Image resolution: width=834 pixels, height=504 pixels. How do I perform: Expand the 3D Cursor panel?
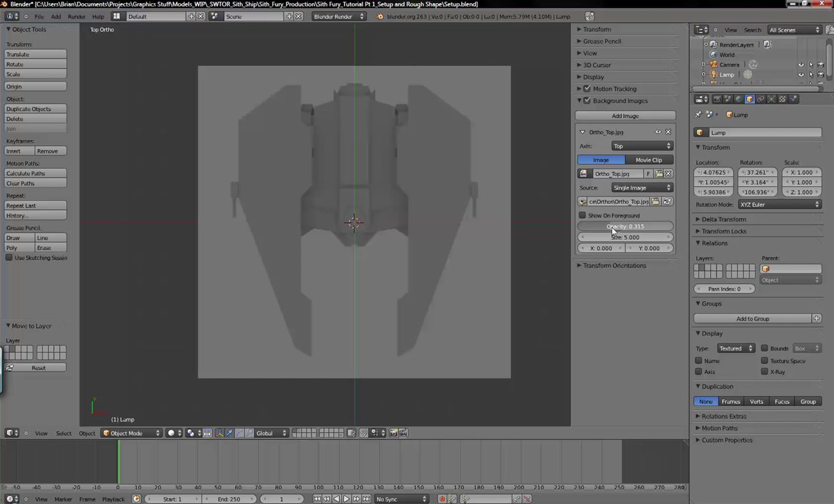click(597, 65)
